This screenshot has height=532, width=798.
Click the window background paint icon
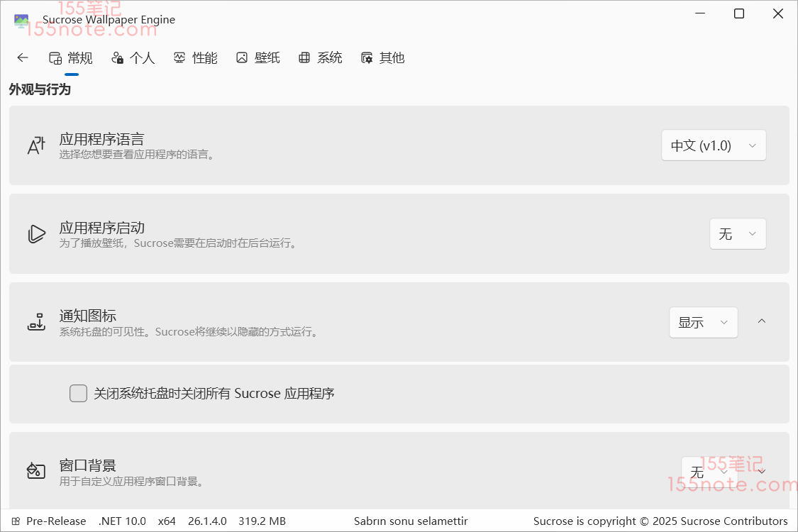36,471
